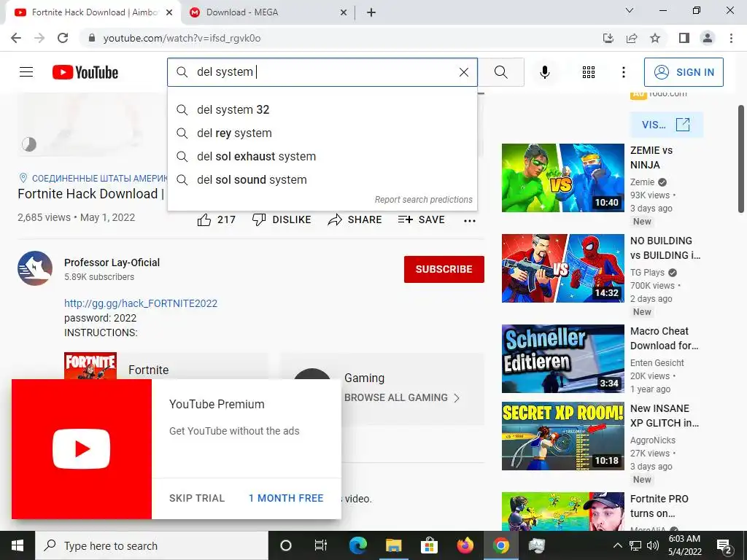The width and height of the screenshot is (747, 560).
Task: Open the YouTube hamburger guide menu
Action: click(x=26, y=72)
